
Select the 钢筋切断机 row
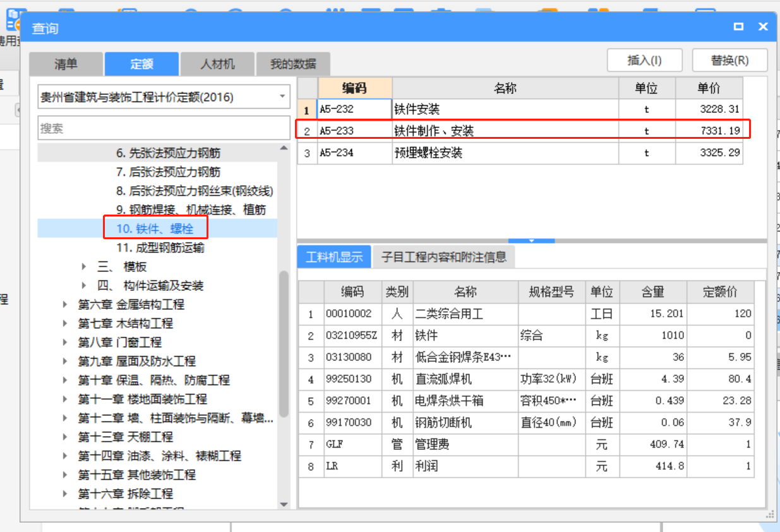coord(526,423)
